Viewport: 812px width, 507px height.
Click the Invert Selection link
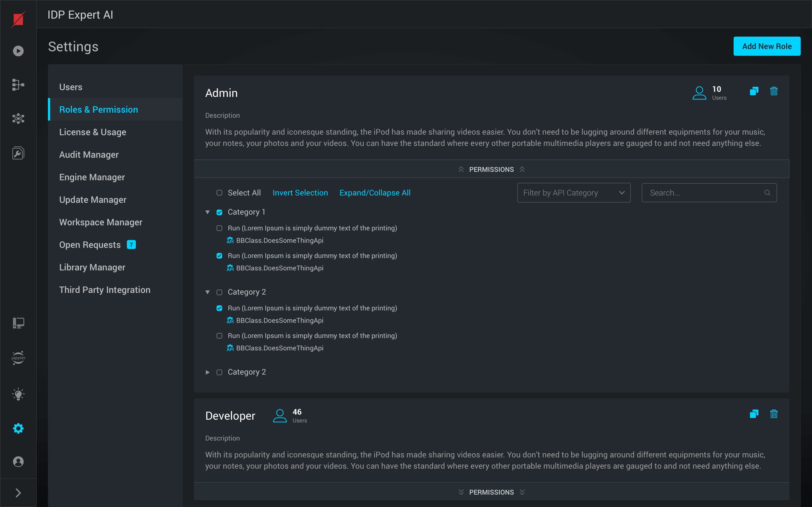click(300, 193)
